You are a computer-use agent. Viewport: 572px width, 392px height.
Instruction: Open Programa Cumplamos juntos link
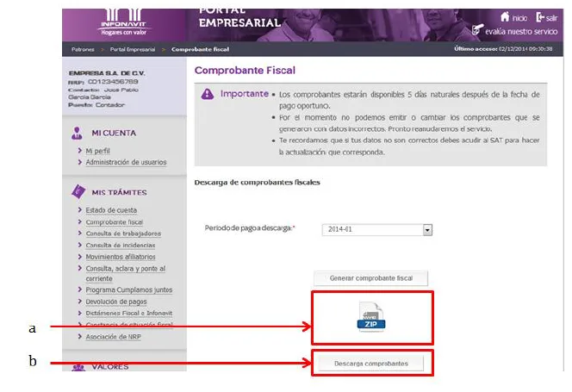[129, 289]
